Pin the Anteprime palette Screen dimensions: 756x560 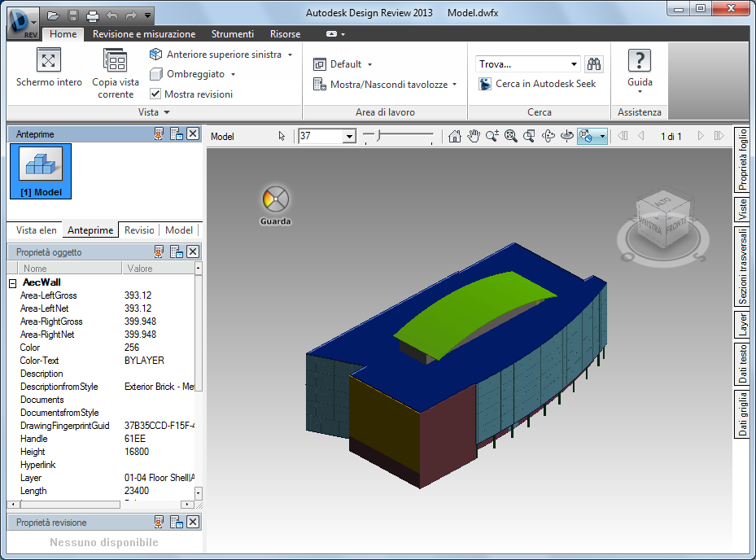[x=159, y=134]
